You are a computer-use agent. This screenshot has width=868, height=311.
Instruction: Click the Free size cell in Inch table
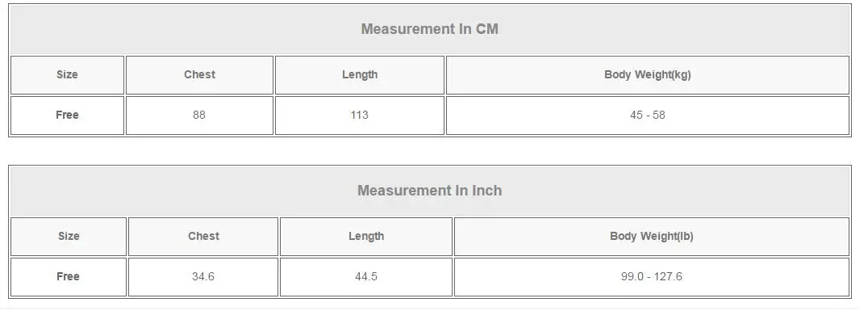tap(69, 276)
